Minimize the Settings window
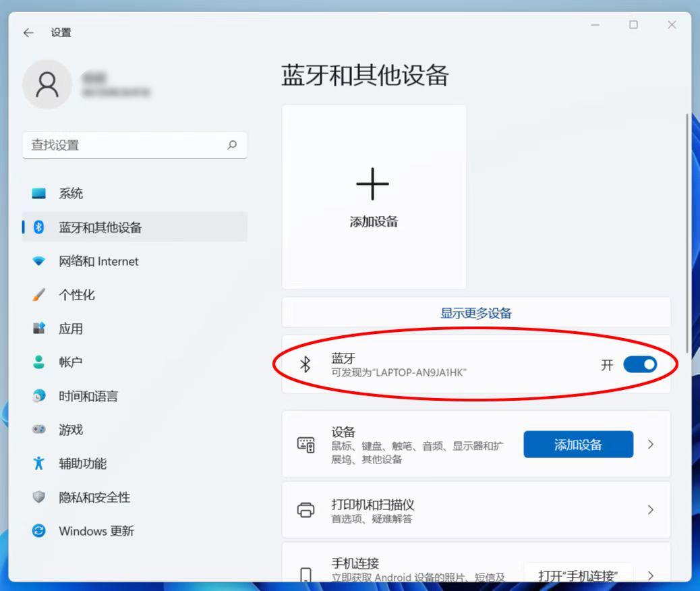700x591 pixels. coord(595,24)
